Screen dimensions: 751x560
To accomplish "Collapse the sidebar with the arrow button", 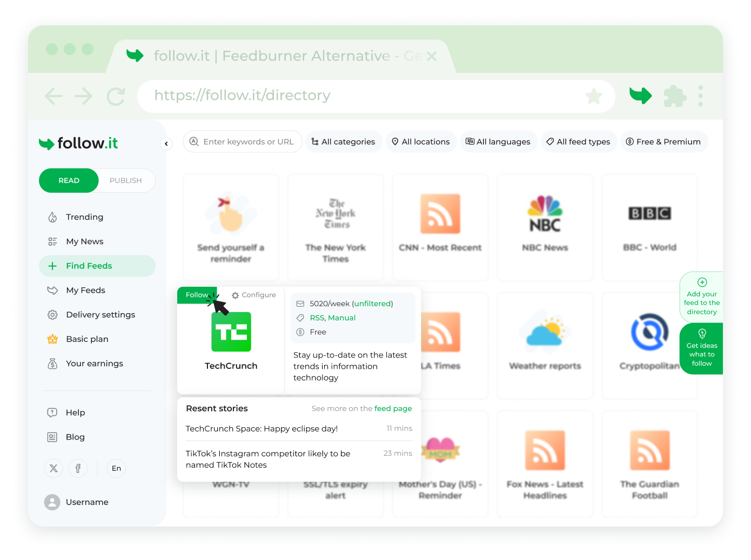I will pos(166,144).
